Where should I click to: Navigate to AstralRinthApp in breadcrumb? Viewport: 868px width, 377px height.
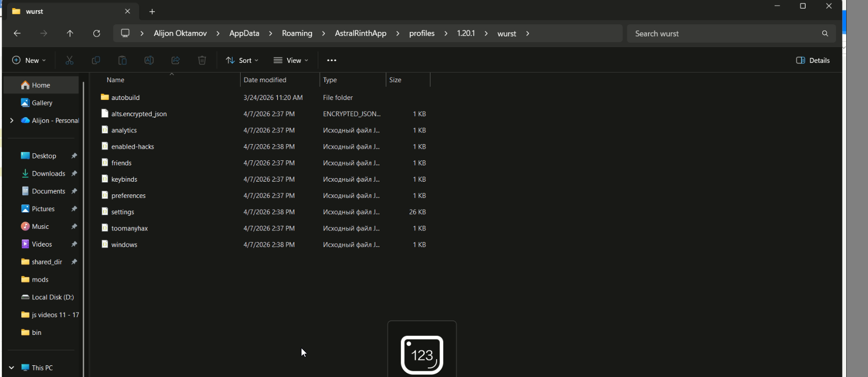(360, 33)
